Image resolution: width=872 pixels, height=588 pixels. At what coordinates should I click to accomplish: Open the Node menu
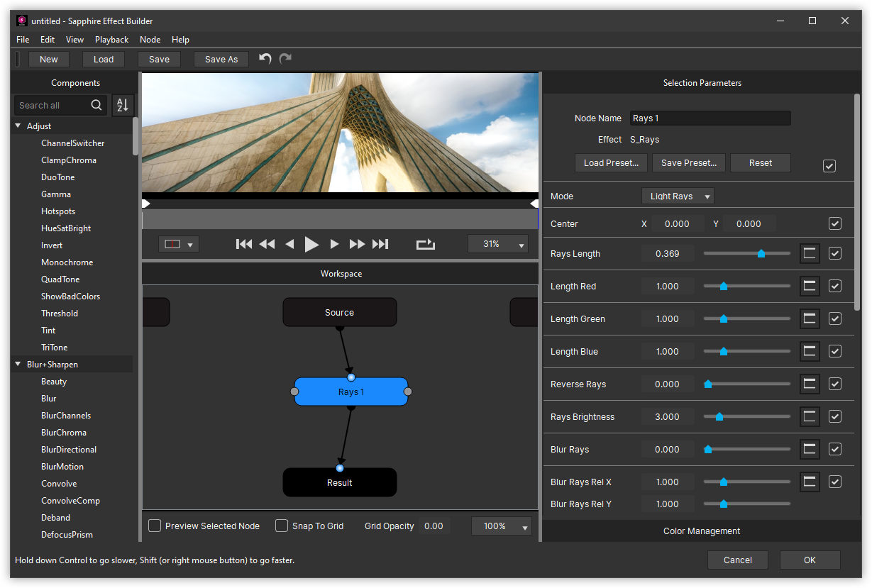(150, 40)
